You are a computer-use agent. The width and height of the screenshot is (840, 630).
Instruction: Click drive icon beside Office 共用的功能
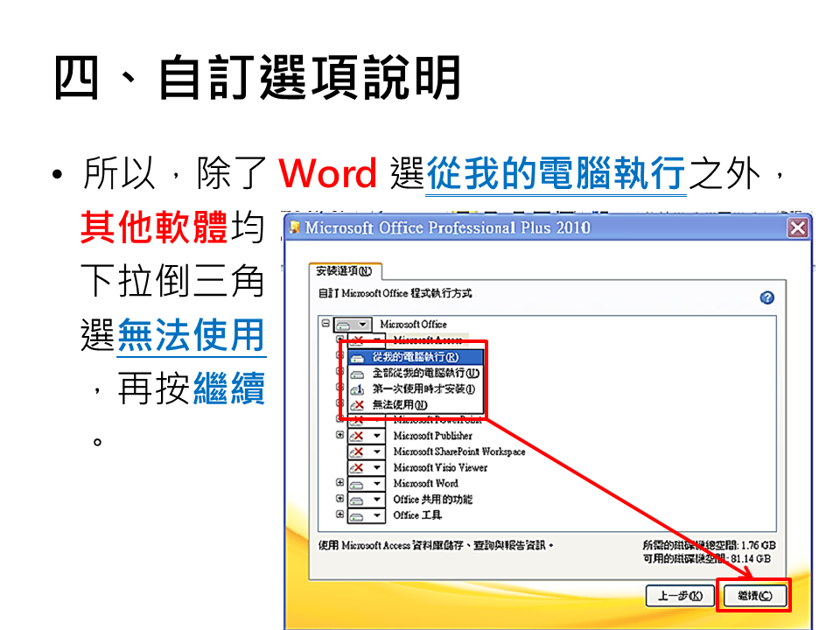[x=358, y=500]
